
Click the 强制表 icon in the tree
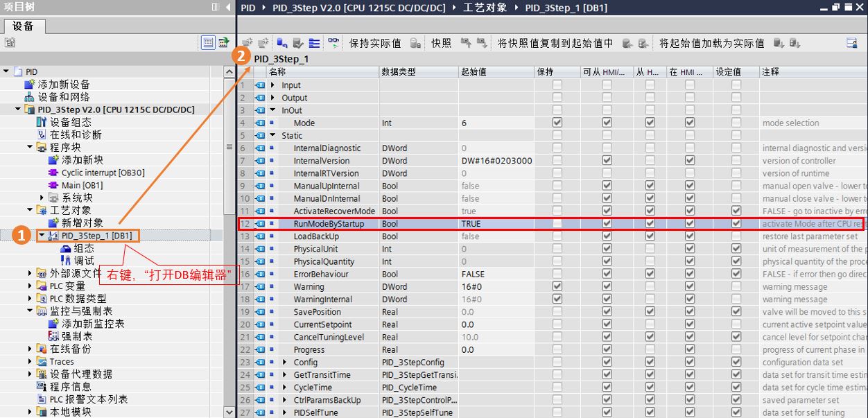tap(53, 336)
